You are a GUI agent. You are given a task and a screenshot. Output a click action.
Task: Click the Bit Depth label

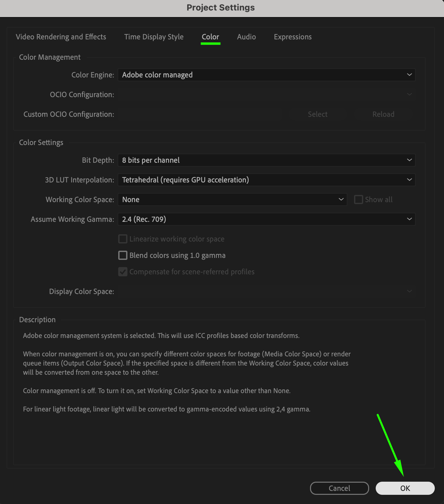click(98, 160)
